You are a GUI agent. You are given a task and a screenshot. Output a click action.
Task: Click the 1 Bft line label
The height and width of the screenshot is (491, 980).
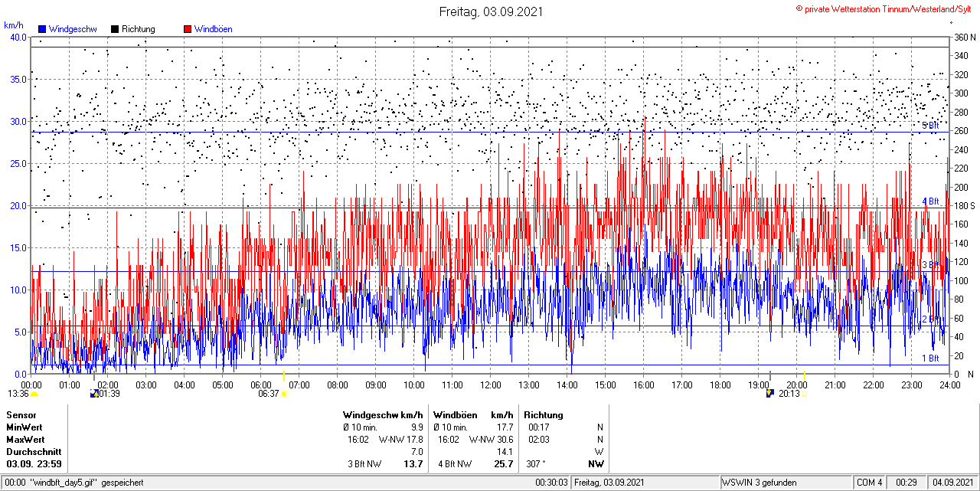930,358
